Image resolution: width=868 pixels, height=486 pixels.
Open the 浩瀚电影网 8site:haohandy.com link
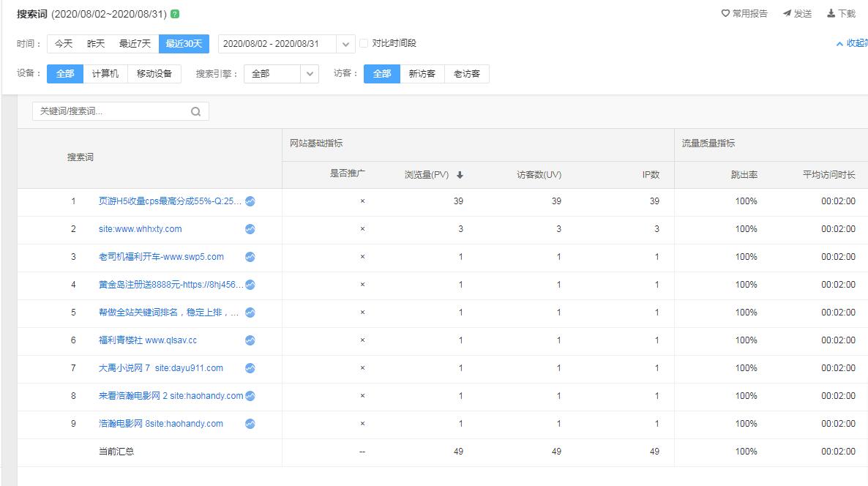pos(161,424)
